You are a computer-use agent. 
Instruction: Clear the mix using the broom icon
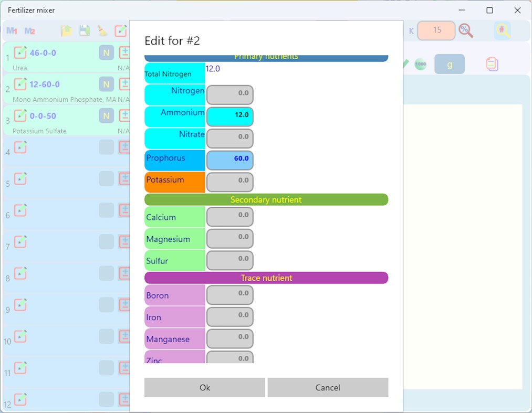click(x=103, y=30)
